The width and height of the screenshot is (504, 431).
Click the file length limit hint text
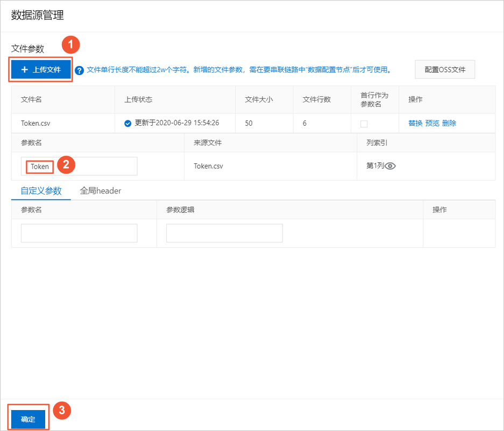239,70
